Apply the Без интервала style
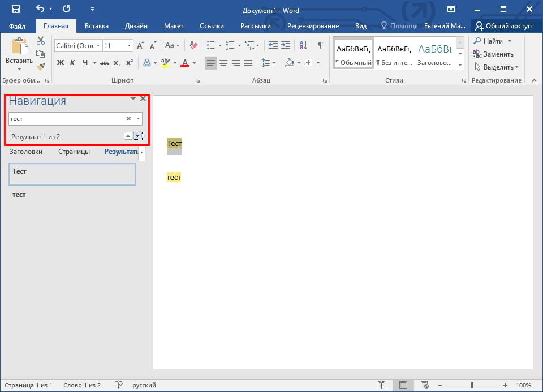 pyautogui.click(x=394, y=54)
